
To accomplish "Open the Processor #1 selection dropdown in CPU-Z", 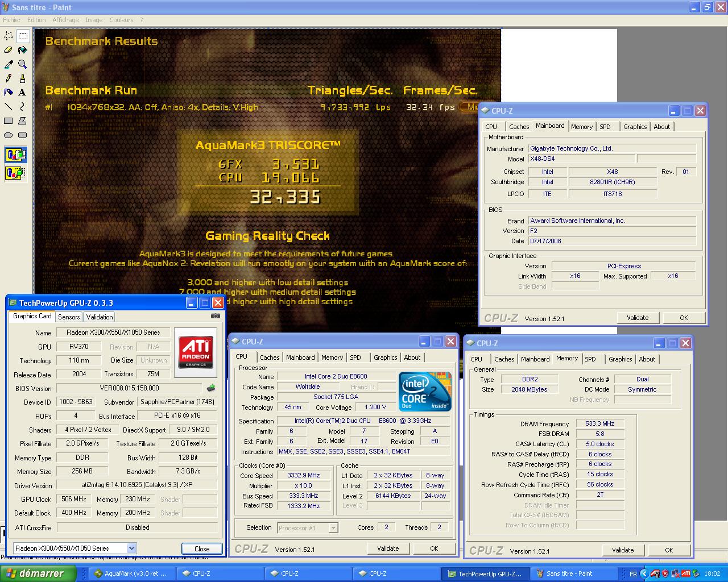I will tap(333, 528).
